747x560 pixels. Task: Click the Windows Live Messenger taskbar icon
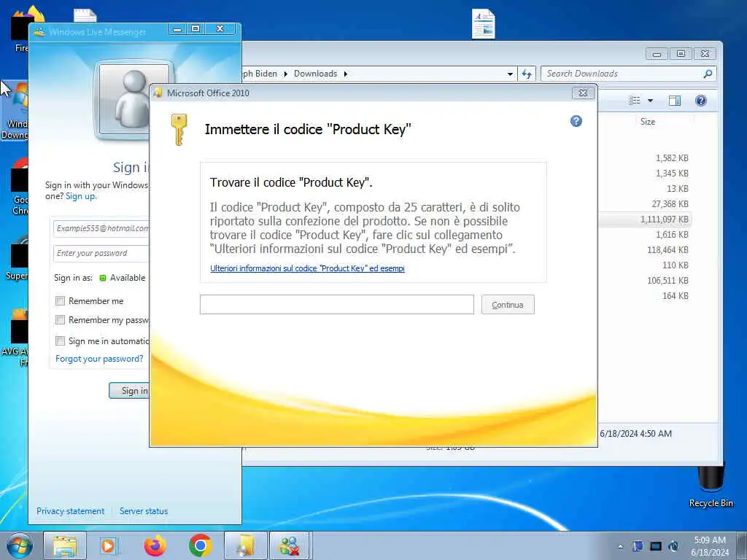click(290, 545)
